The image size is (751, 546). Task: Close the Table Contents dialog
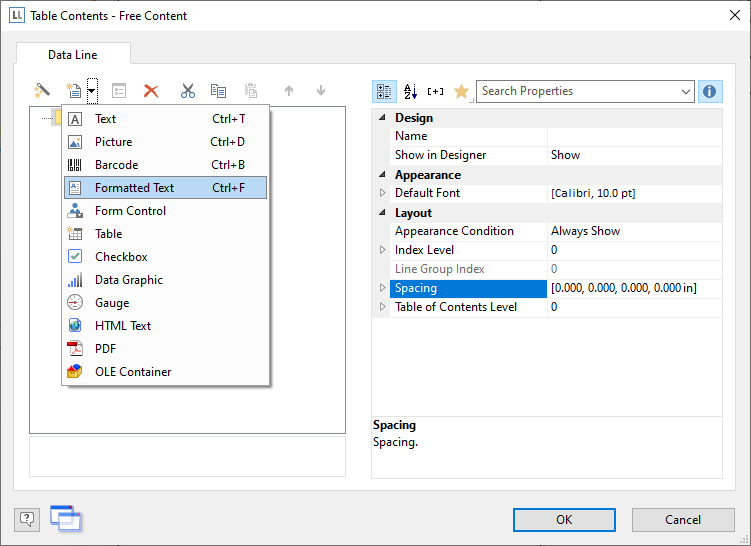click(735, 15)
